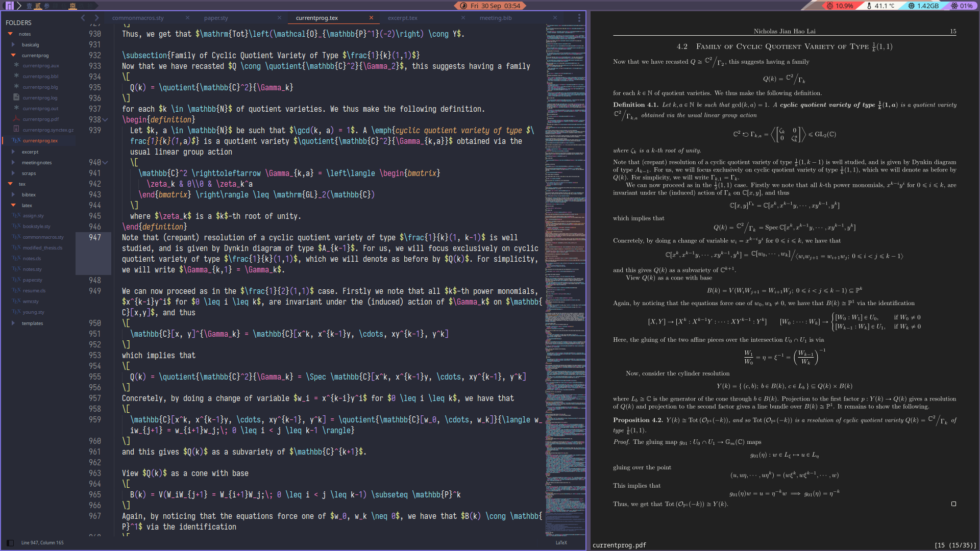Open currentprog.out file icon in sidebar

[16, 108]
